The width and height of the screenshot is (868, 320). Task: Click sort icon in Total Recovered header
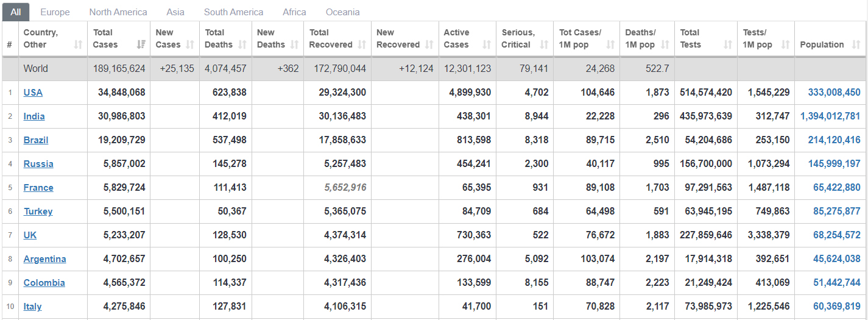(x=362, y=44)
